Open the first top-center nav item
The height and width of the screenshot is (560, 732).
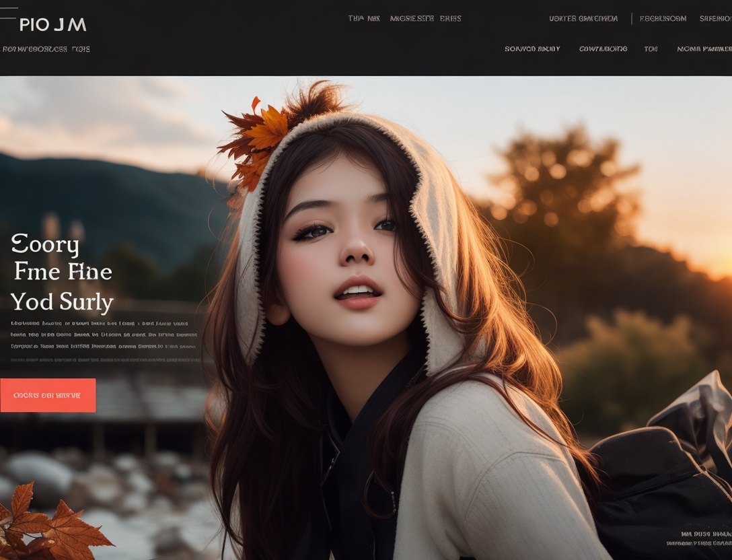coord(364,19)
